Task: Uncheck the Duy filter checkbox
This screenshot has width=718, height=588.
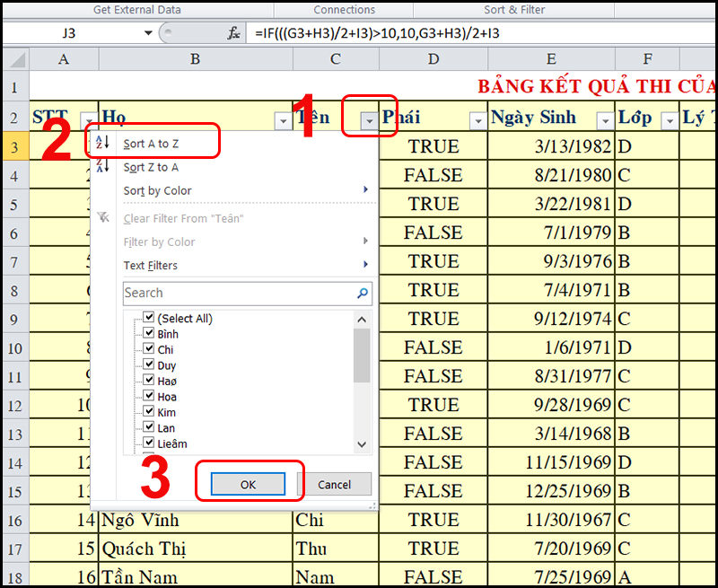Action: 149,365
